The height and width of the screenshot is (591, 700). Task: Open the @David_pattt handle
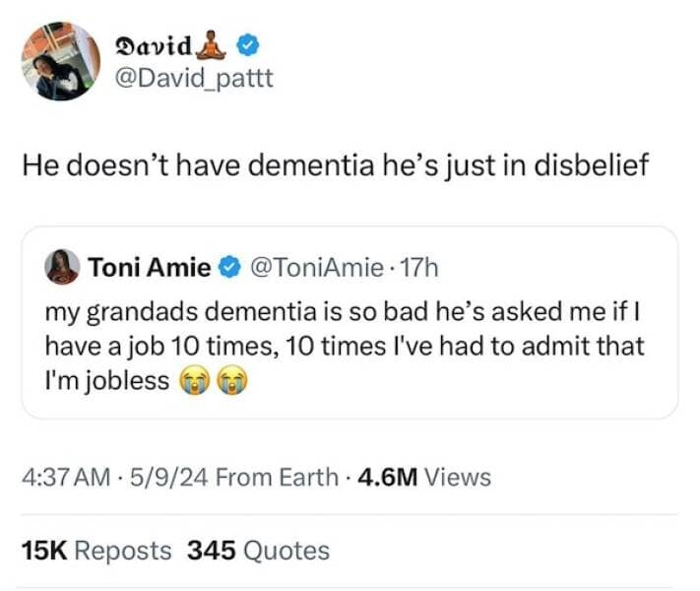click(194, 78)
